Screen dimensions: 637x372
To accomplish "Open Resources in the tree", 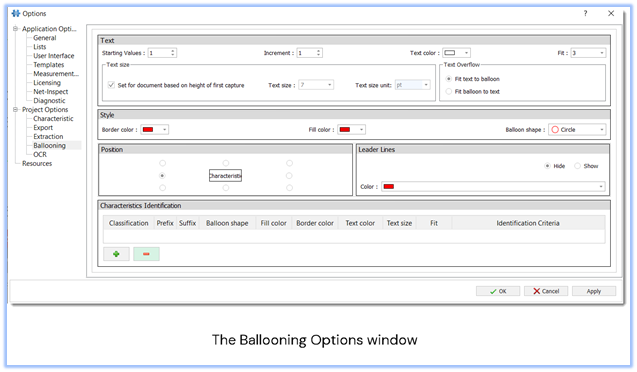I will pyautogui.click(x=37, y=163).
